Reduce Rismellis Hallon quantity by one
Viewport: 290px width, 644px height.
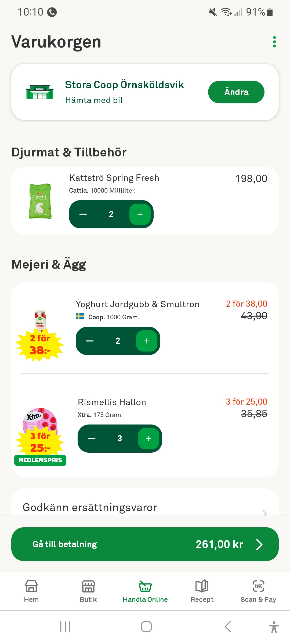click(92, 439)
